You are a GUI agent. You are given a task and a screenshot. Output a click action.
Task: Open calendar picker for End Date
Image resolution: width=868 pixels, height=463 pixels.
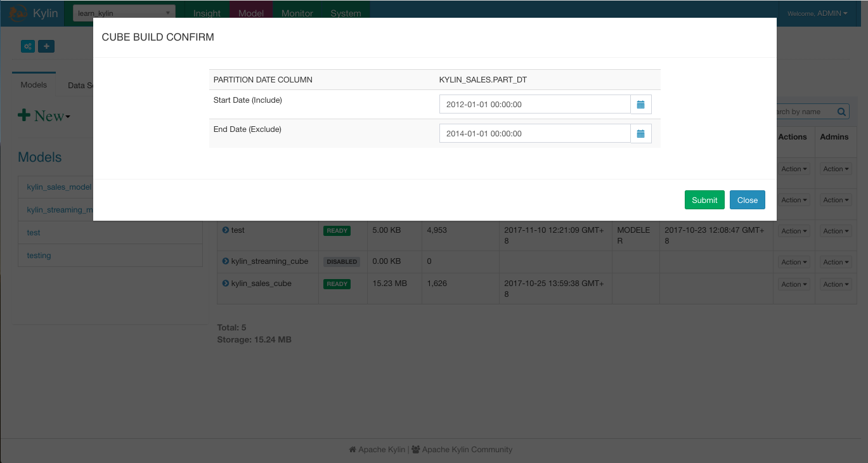(641, 134)
